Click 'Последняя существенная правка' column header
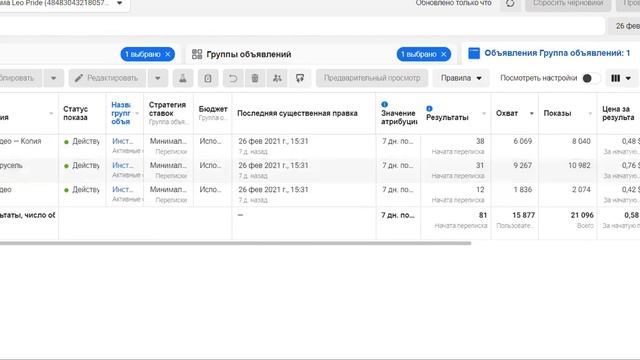 297,113
